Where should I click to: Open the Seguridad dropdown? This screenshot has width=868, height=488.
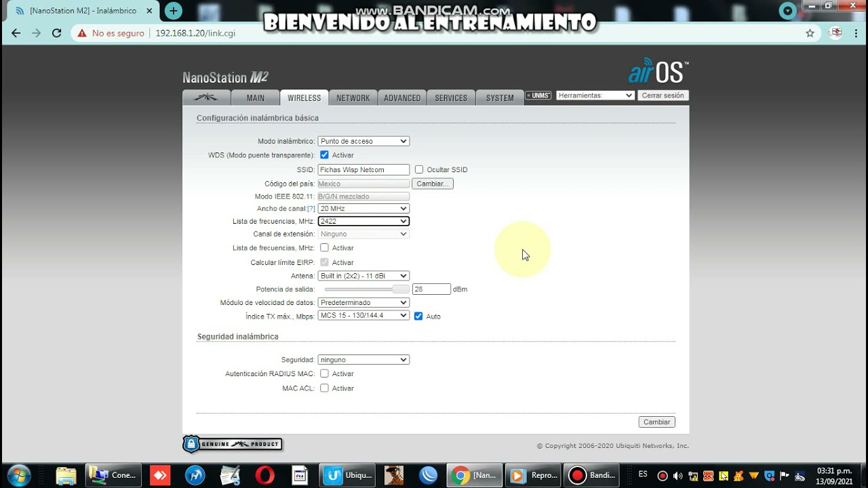click(363, 360)
